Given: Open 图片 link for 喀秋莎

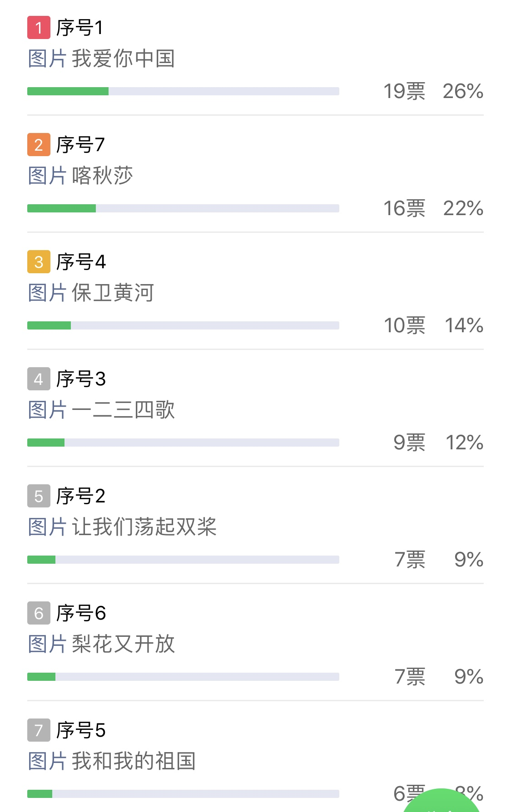Looking at the screenshot, I should coord(47,176).
